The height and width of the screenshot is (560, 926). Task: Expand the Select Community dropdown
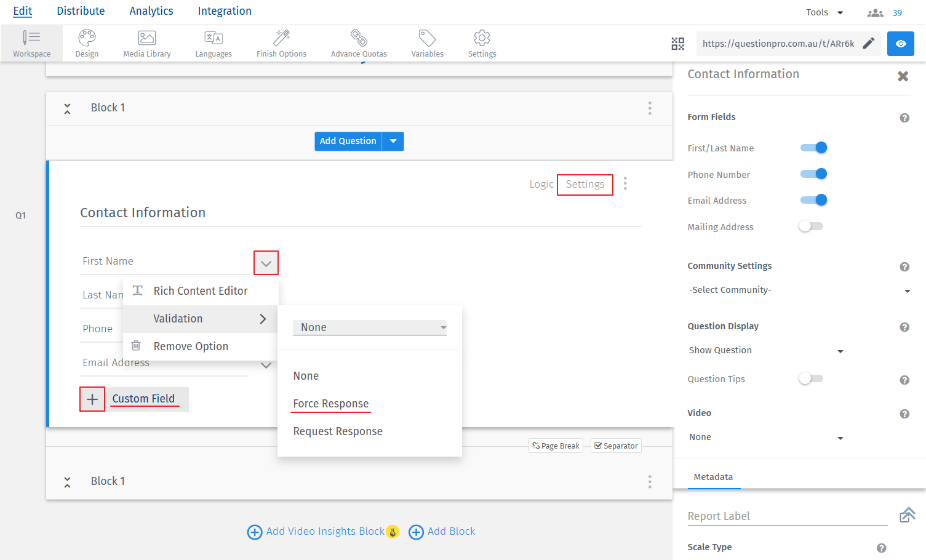[x=799, y=290]
